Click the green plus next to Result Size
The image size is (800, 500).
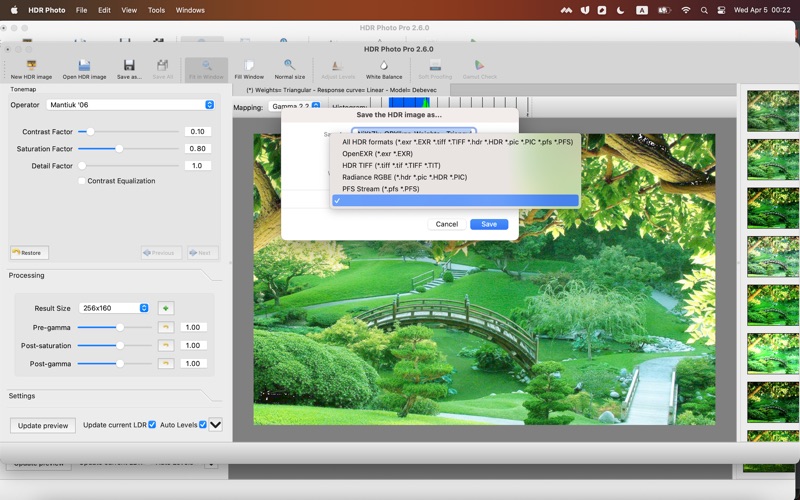click(165, 308)
